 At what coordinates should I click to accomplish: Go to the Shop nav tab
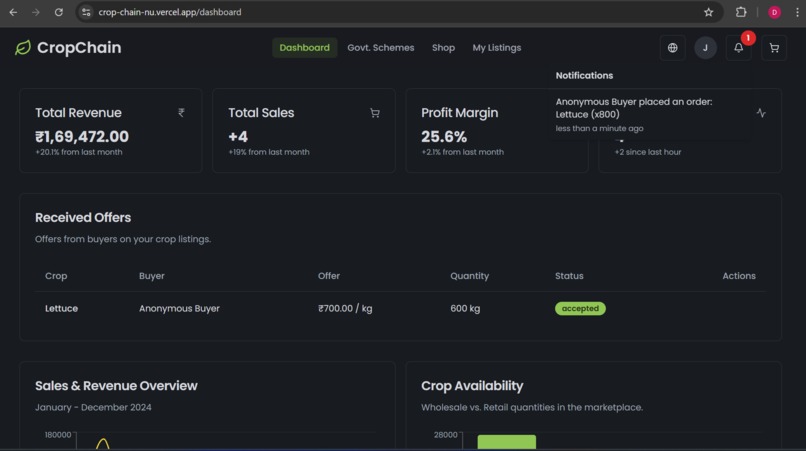[x=443, y=48]
